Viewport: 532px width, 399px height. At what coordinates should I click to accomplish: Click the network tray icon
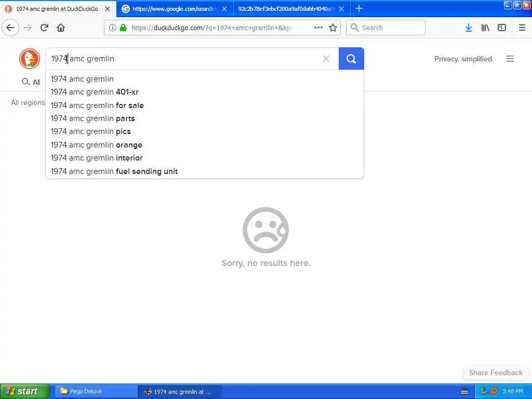[x=484, y=391]
